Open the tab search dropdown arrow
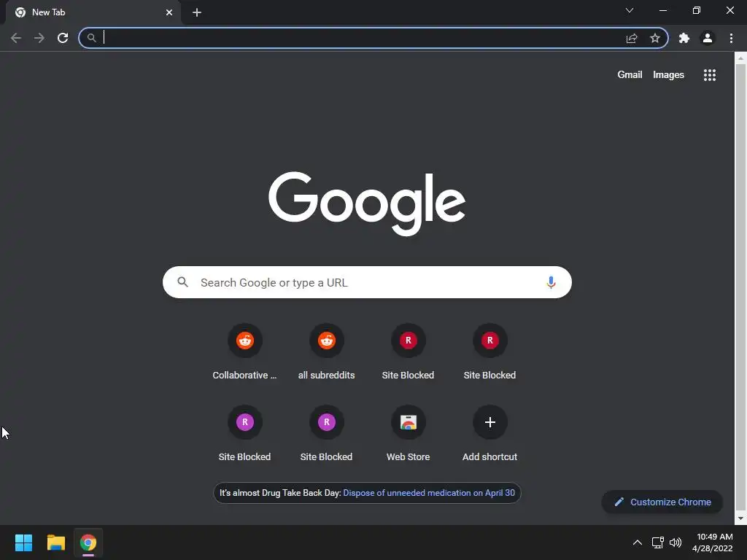This screenshot has height=560, width=747. coord(630,10)
